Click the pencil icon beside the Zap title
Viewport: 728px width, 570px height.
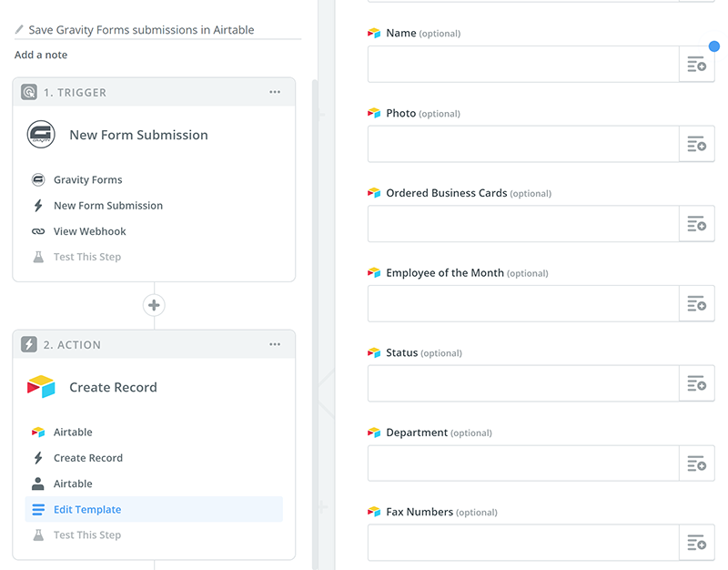pos(19,30)
